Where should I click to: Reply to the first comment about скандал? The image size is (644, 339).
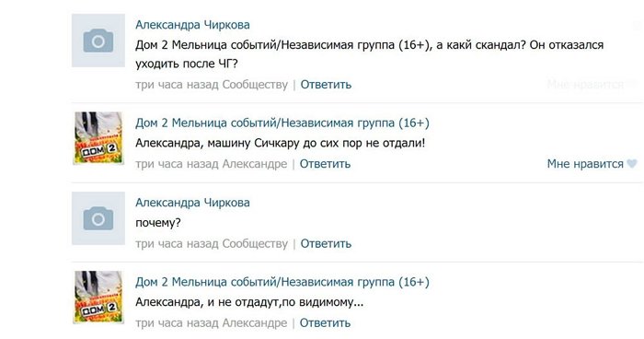(x=326, y=85)
